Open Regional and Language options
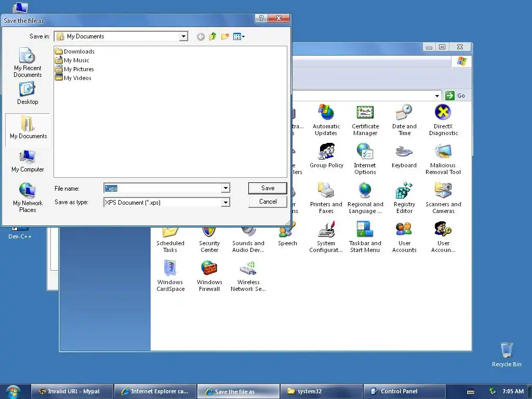The height and width of the screenshot is (399, 532). click(x=365, y=198)
